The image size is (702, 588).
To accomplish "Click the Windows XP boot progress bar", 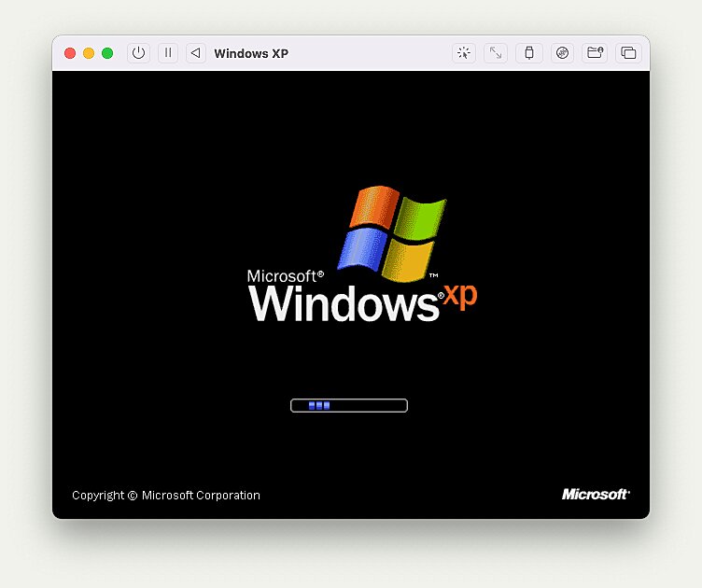I will (349, 405).
